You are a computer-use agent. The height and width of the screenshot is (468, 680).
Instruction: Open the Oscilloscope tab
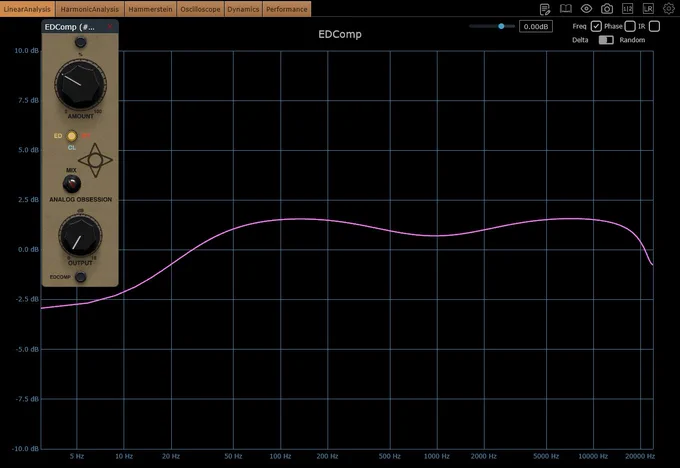[x=200, y=9]
